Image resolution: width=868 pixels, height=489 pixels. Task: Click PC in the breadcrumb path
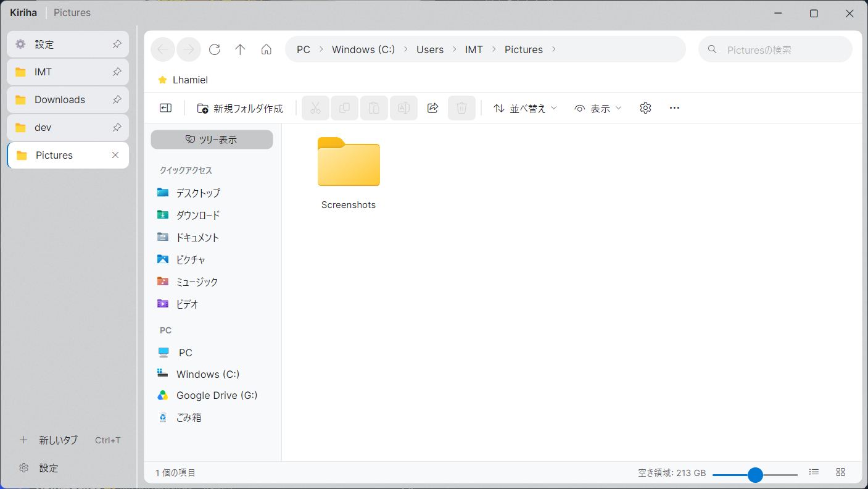[x=304, y=49]
